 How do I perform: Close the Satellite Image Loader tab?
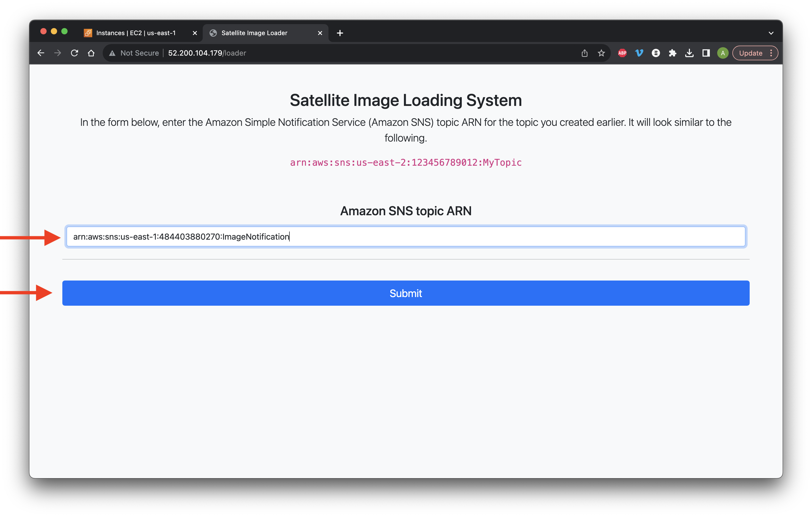(320, 33)
